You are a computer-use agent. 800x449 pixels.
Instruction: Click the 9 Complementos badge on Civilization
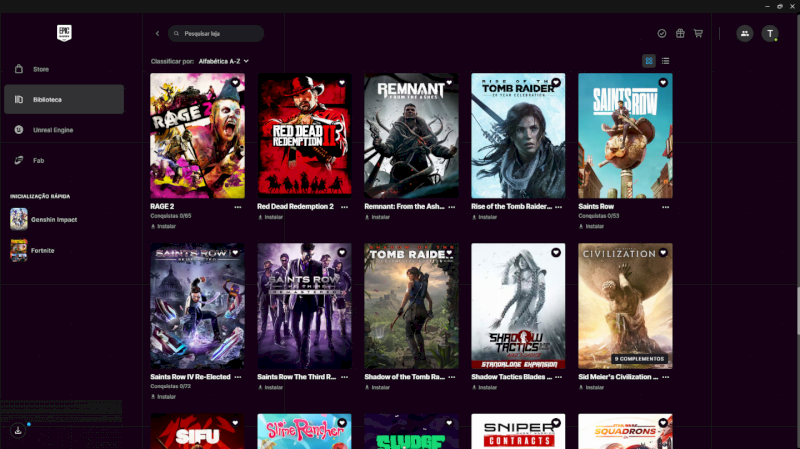pos(639,359)
